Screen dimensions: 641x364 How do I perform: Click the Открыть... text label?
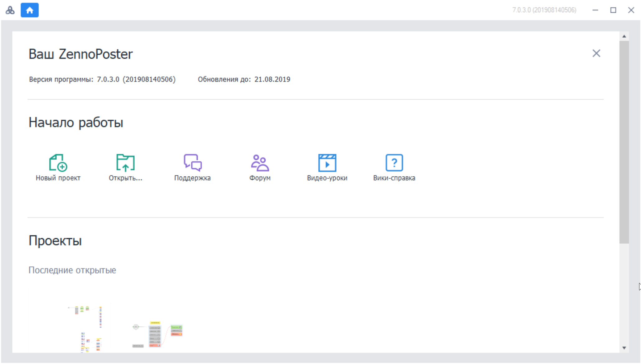125,178
